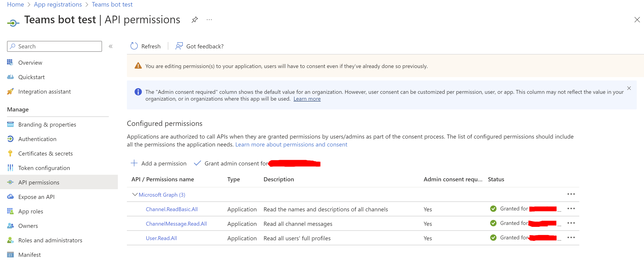The image size is (644, 262).
Task: Open the Microsoft Graph (3) link
Action: pyautogui.click(x=162, y=195)
